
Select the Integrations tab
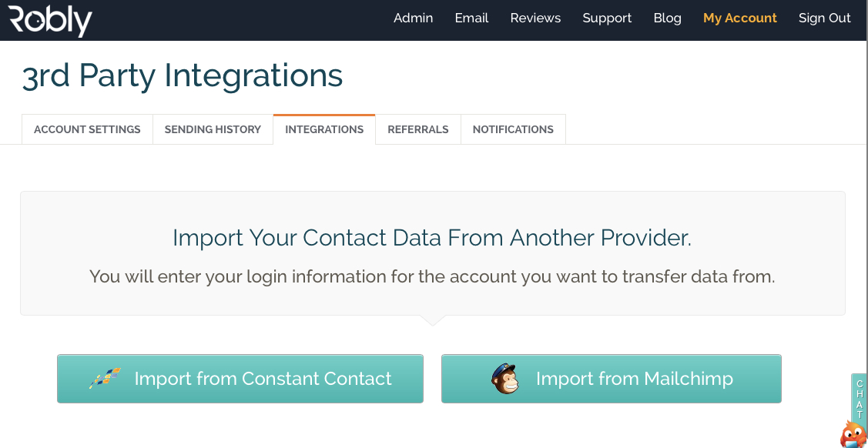(x=323, y=129)
